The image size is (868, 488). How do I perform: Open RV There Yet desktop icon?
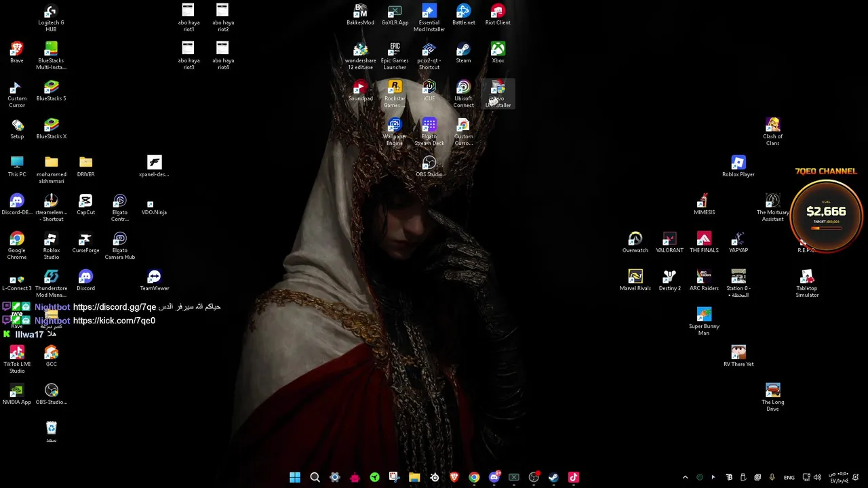[x=738, y=357]
